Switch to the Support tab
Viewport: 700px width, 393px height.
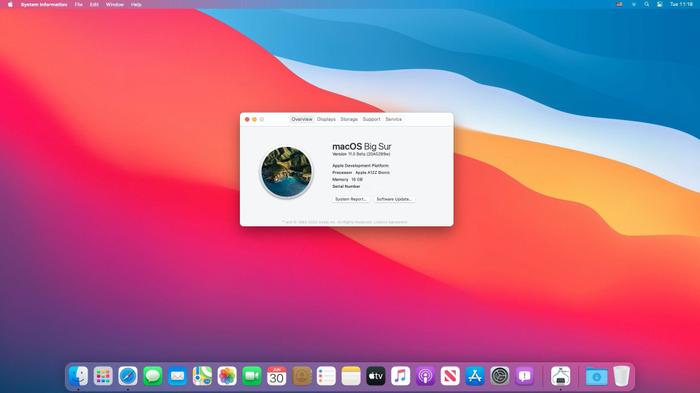(371, 119)
